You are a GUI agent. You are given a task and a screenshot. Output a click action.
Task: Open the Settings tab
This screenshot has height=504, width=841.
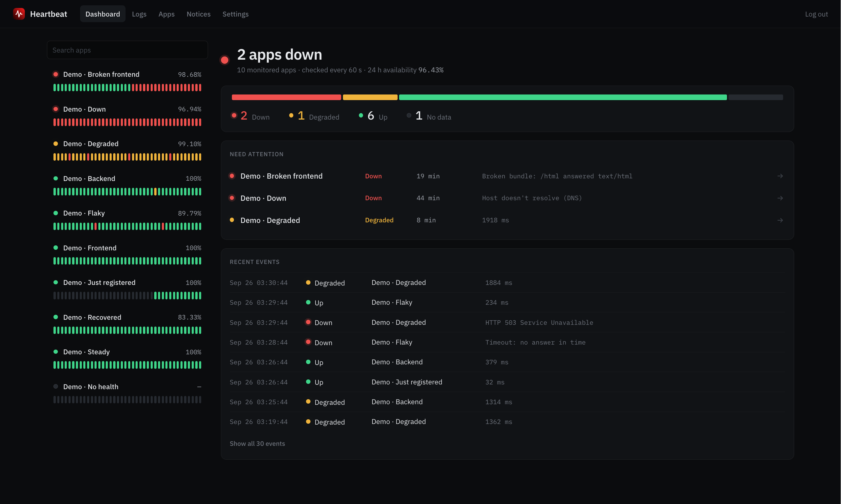(235, 14)
